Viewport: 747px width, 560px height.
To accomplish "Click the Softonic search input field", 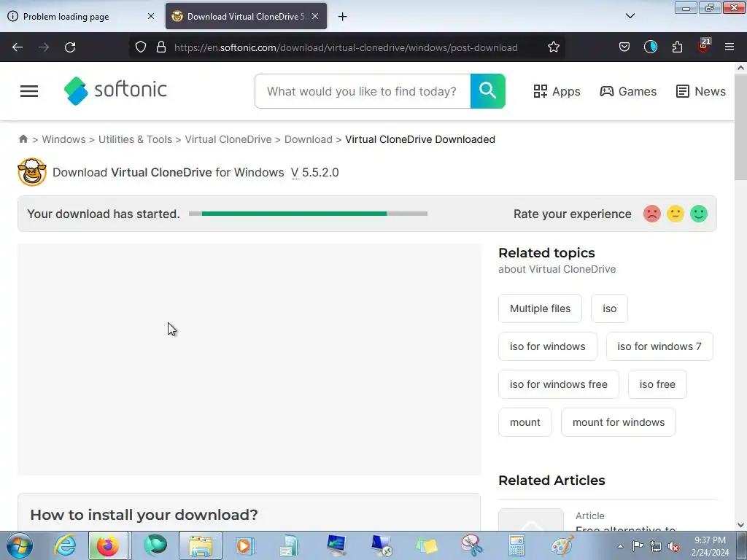I will 363,91.
